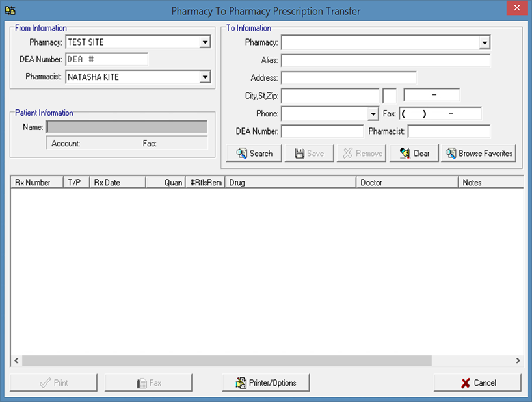Screen dimensions: 532x402
Task: Click the application icon in title bar
Action: click(x=10, y=10)
